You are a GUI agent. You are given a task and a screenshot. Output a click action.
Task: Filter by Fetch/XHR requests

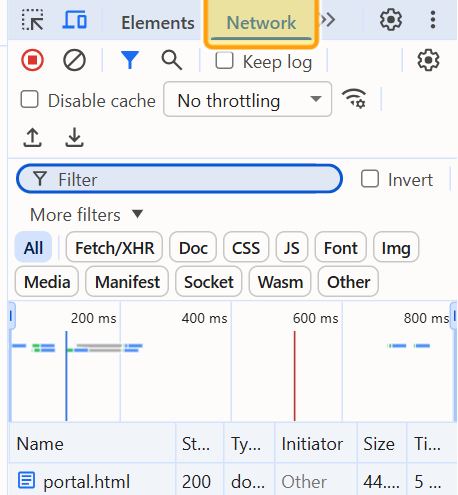(x=114, y=248)
